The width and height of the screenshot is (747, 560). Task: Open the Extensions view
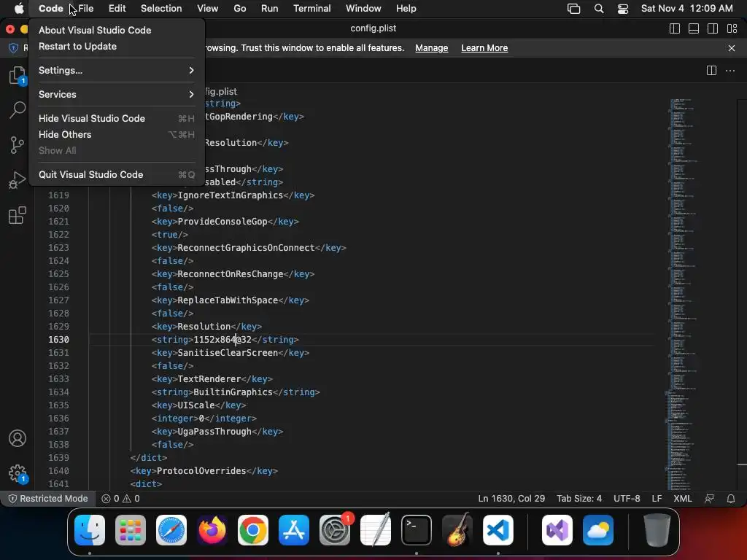pyautogui.click(x=18, y=215)
